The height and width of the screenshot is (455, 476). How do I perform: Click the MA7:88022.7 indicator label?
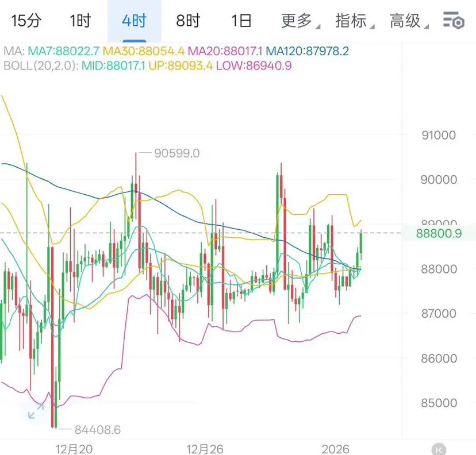(x=63, y=51)
